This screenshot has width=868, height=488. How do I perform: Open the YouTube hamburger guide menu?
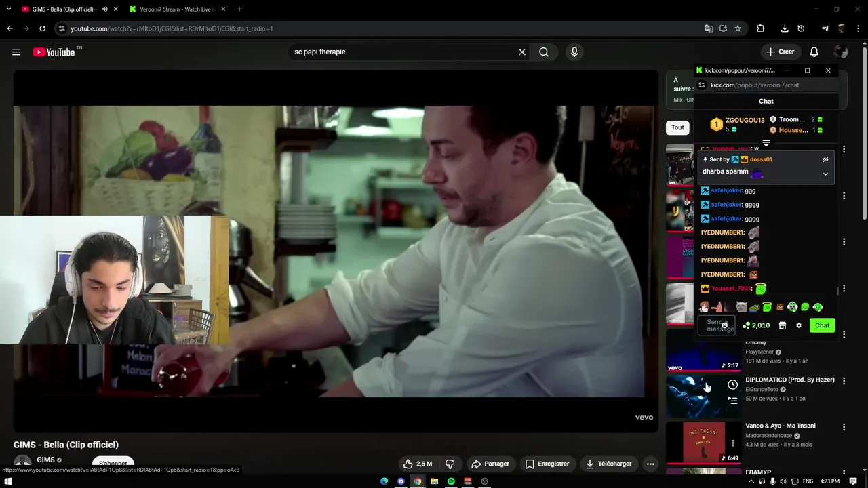tap(16, 52)
